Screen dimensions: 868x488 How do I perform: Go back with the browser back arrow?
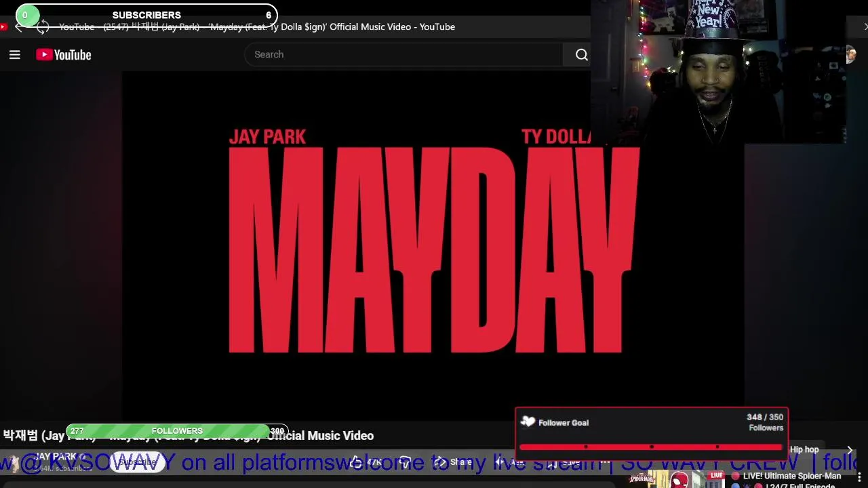(18, 27)
